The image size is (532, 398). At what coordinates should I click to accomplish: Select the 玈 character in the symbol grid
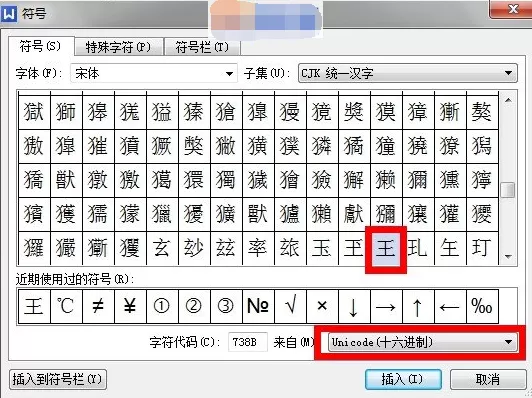pos(290,248)
